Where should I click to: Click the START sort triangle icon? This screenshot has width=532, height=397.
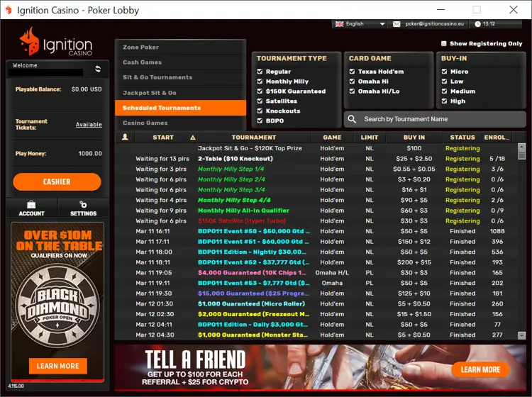click(193, 138)
